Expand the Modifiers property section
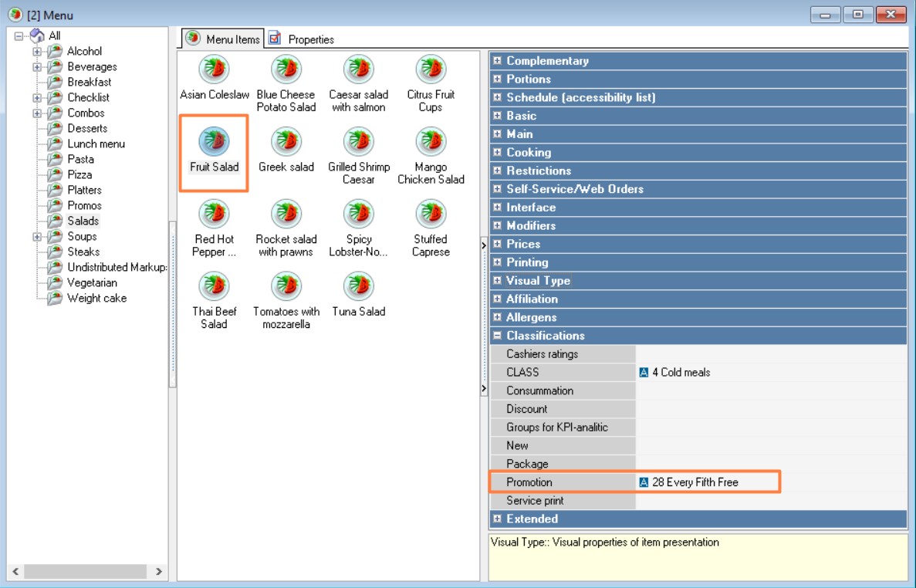Screen dimensions: 916x588 498,226
